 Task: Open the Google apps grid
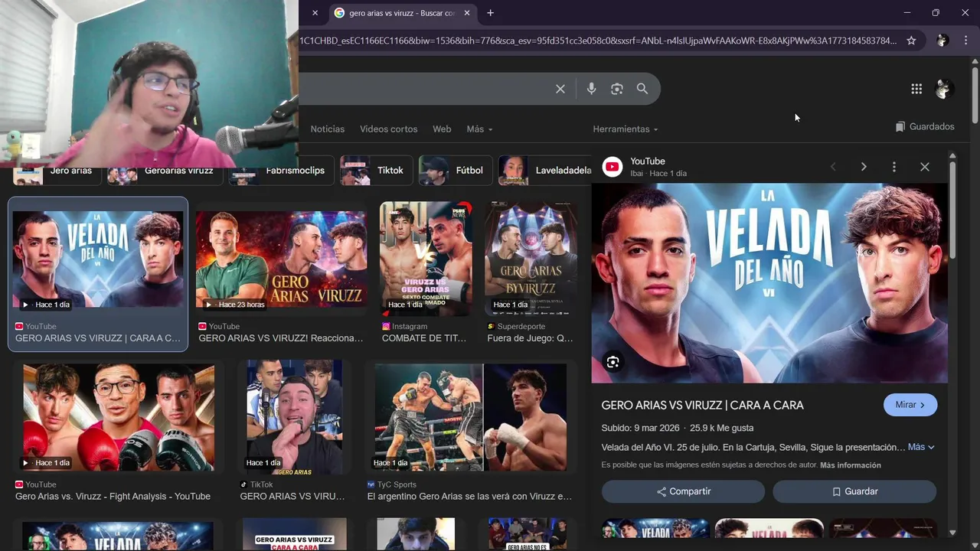point(916,89)
